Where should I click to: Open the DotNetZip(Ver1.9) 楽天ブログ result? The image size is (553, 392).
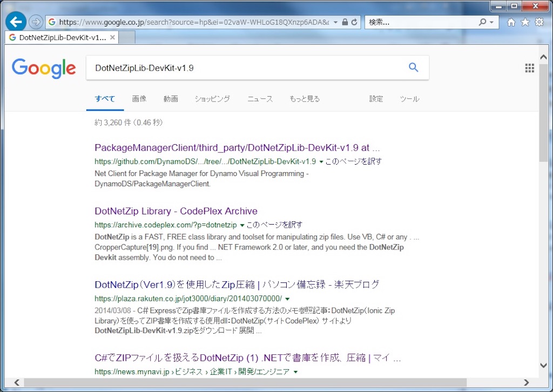[x=237, y=285]
